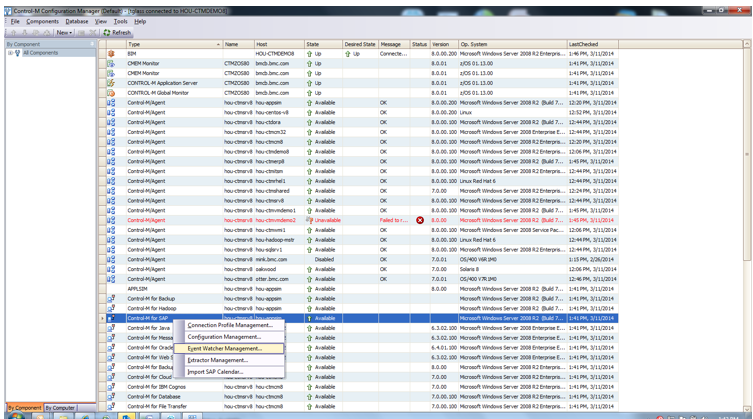
Task: Click the vertical scrollbar thumb
Action: pos(747,154)
